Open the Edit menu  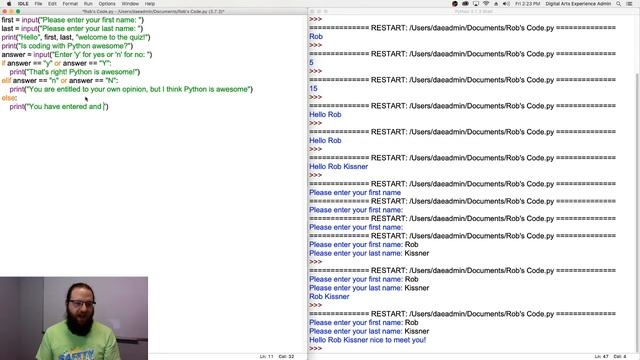(x=52, y=4)
